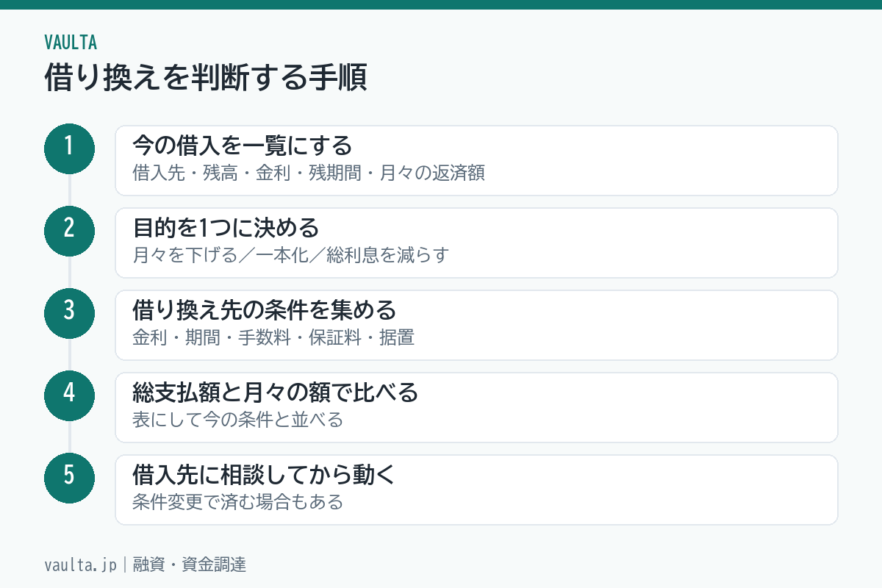
Task: Click the step 5 number circle
Action: 69,478
